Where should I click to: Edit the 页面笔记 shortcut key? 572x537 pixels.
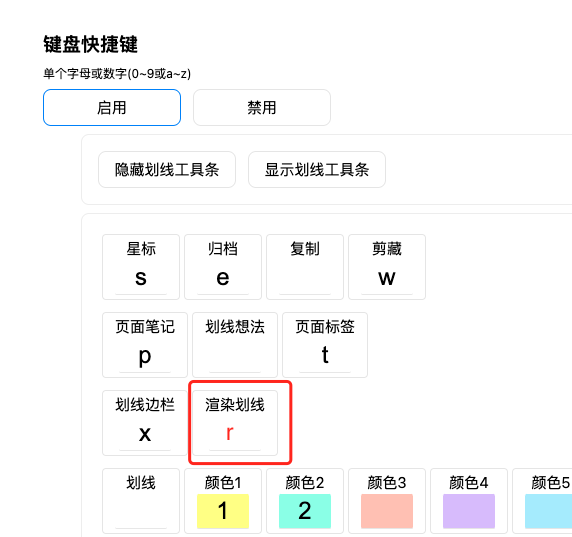145,356
